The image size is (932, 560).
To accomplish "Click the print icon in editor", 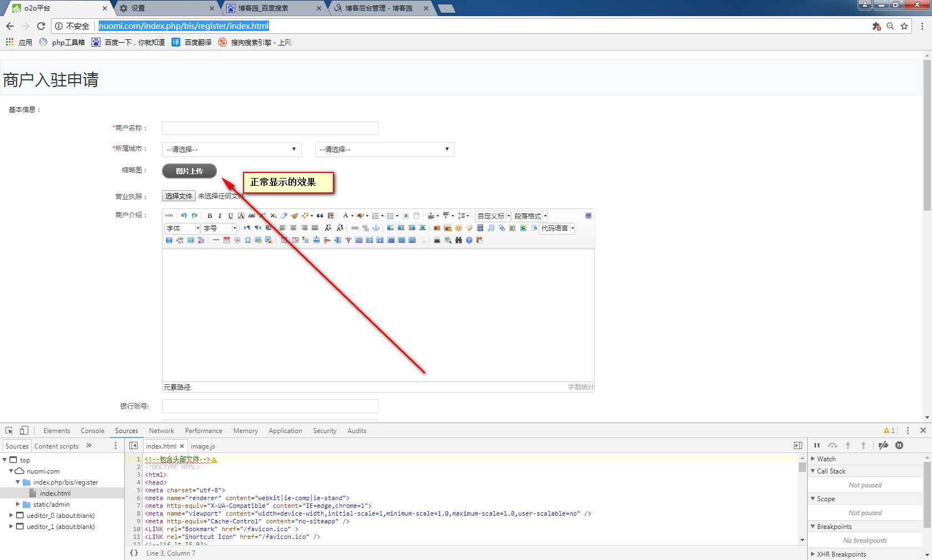I will (437, 240).
